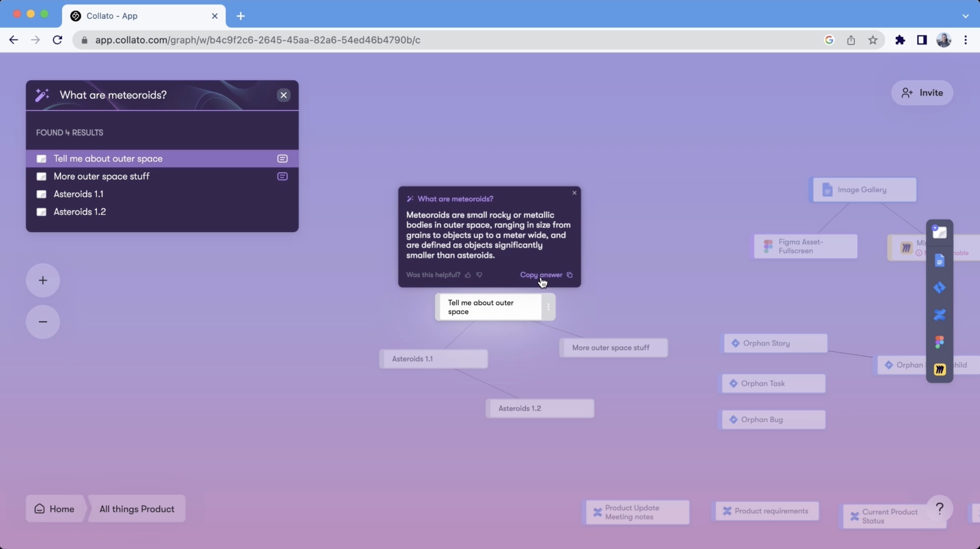This screenshot has height=549, width=980.
Task: Click the Figma icon in right toolbar
Action: click(x=939, y=342)
